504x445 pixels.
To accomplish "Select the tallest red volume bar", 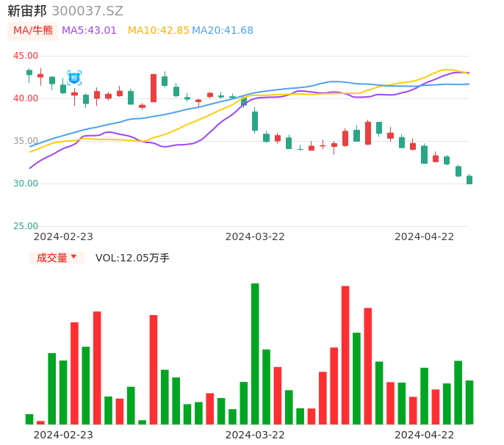I will click(x=345, y=355).
